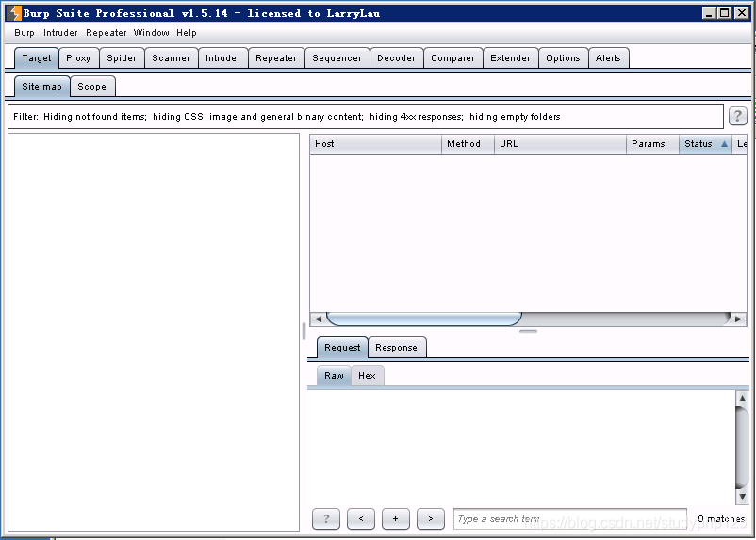Screen dimensions: 756x540
Task: Select the Request tab
Action: [x=342, y=348]
